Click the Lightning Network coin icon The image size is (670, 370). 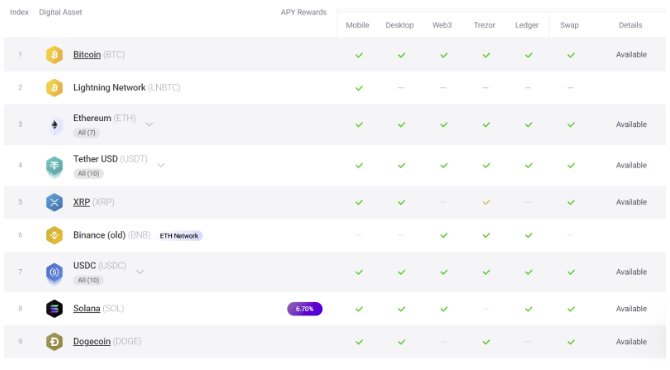point(54,88)
